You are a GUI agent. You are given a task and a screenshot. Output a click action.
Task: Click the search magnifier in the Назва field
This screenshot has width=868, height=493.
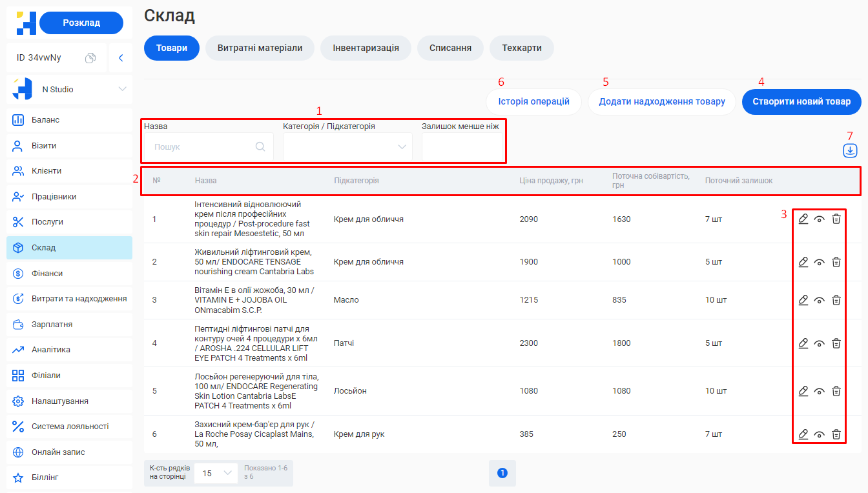pos(260,147)
